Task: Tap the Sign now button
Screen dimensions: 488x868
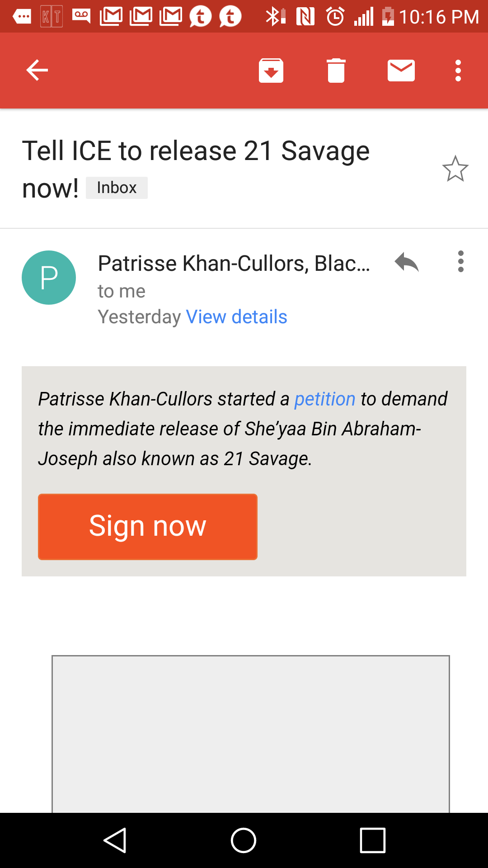Action: point(148,527)
